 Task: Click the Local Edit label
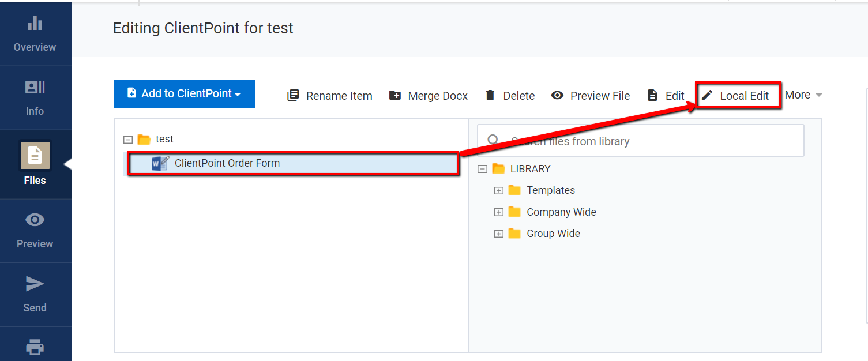click(745, 96)
